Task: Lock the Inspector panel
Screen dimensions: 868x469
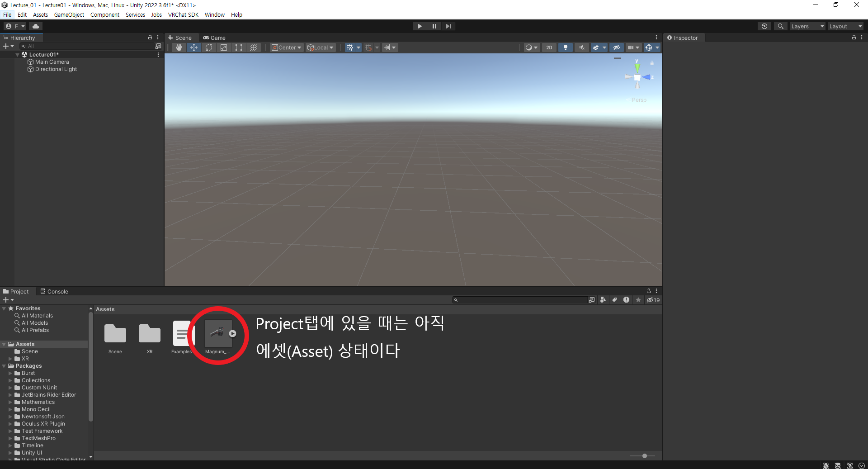Action: coord(854,38)
